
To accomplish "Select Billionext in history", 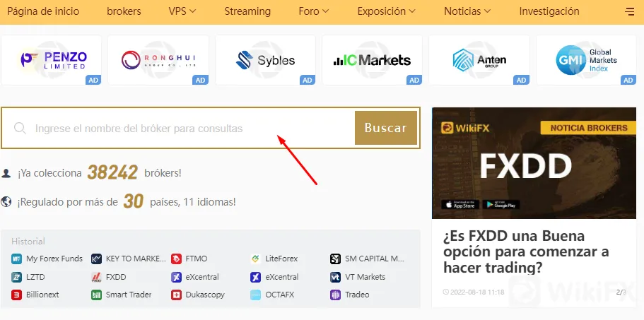I will click(42, 295).
